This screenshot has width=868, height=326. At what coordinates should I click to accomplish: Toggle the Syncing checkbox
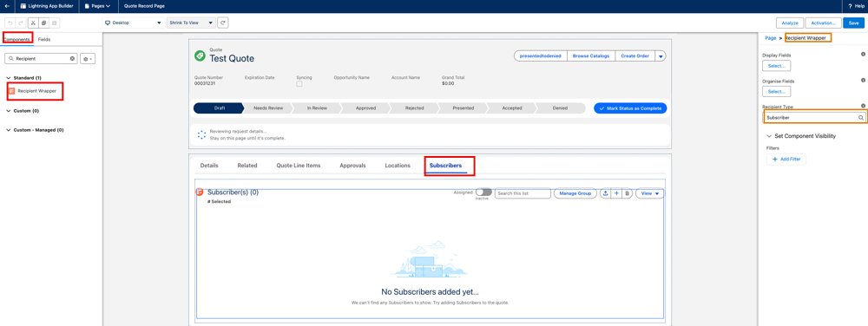299,84
